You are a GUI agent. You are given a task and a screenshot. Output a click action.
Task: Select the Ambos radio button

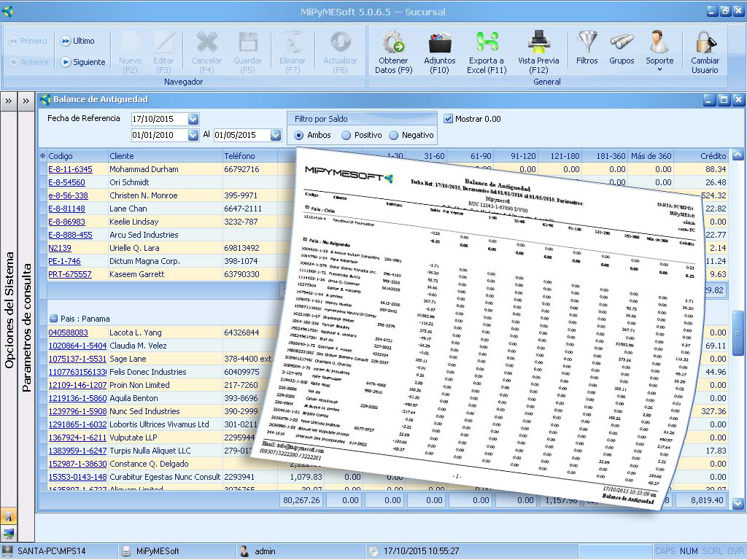pyautogui.click(x=298, y=135)
